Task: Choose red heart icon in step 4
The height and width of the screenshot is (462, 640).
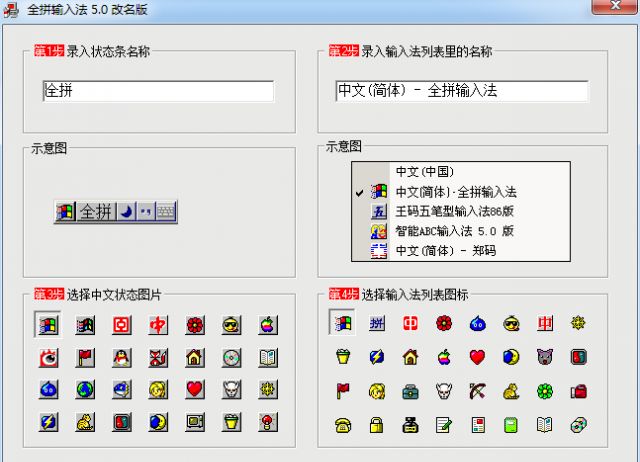Action: tap(478, 357)
